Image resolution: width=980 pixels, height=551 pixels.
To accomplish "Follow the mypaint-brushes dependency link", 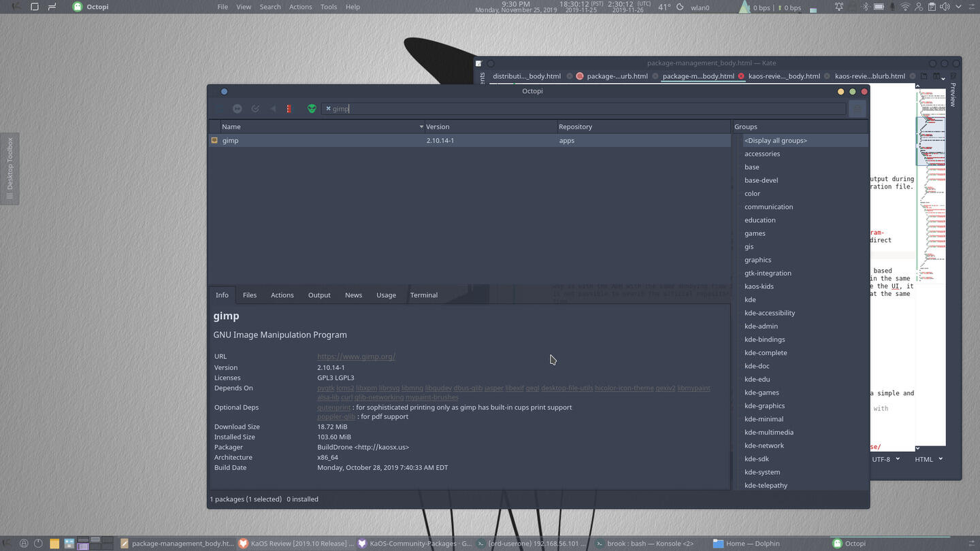I will point(431,397).
